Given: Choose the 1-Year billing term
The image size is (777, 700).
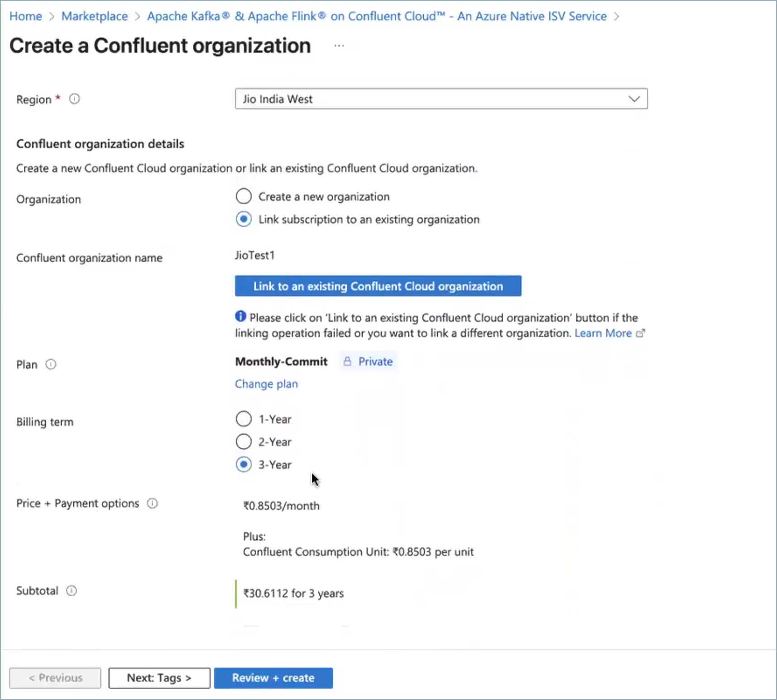Looking at the screenshot, I should (244, 419).
